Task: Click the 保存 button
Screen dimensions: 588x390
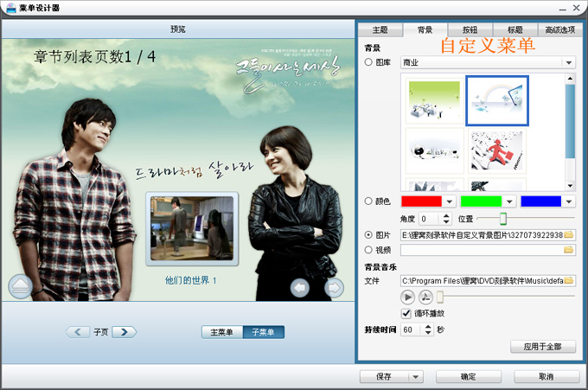Action: tap(384, 376)
